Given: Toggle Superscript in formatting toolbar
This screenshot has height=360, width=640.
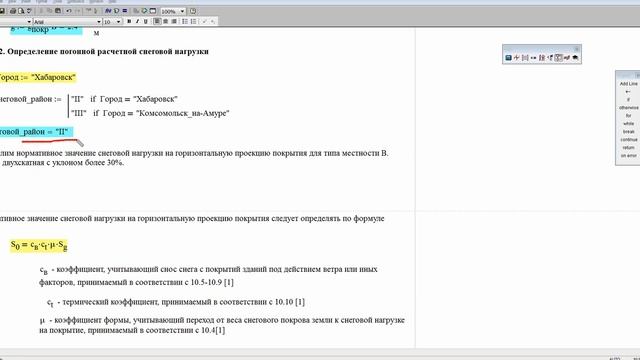Looking at the screenshot, I should pyautogui.click(x=204, y=22).
